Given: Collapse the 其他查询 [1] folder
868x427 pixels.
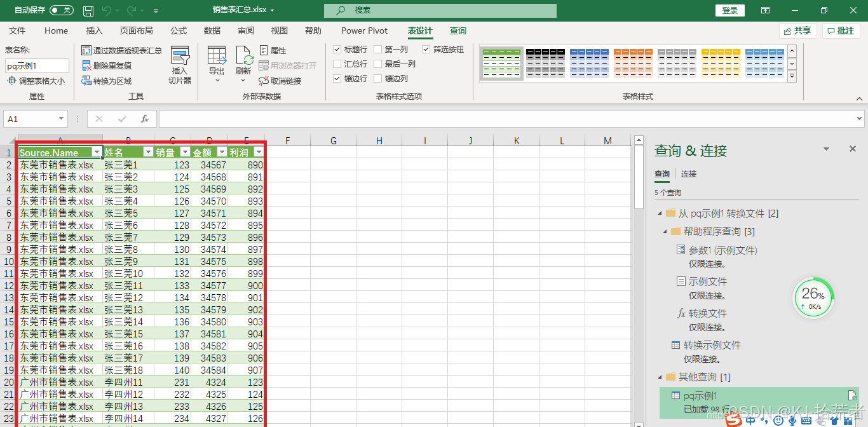Looking at the screenshot, I should click(x=660, y=377).
